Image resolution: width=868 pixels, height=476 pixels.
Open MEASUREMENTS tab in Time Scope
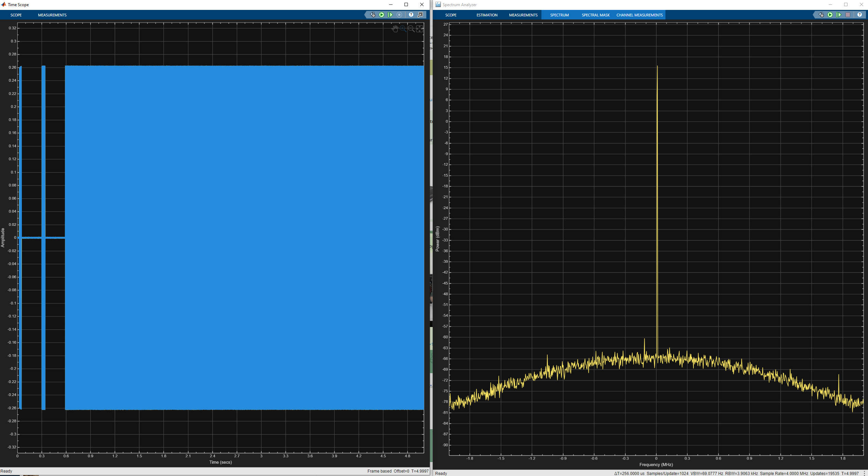coord(52,15)
